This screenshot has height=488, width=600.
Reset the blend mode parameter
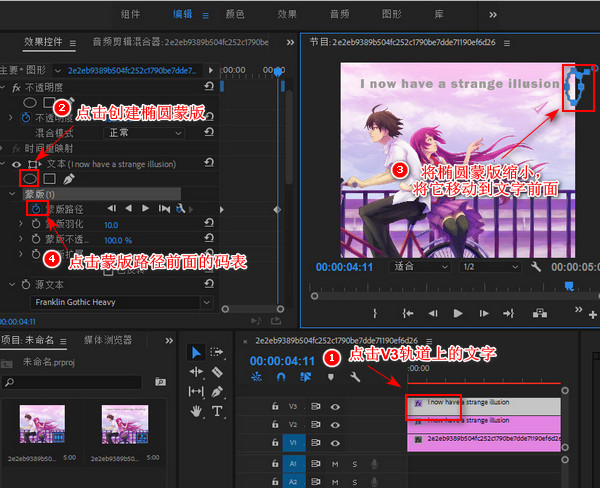coord(209,132)
